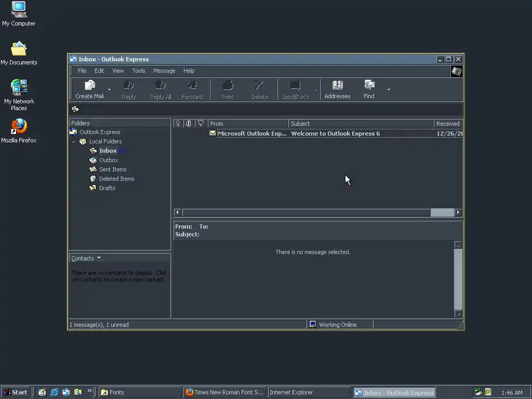Click the Create Mail toolbar button
532x399 pixels.
point(89,89)
